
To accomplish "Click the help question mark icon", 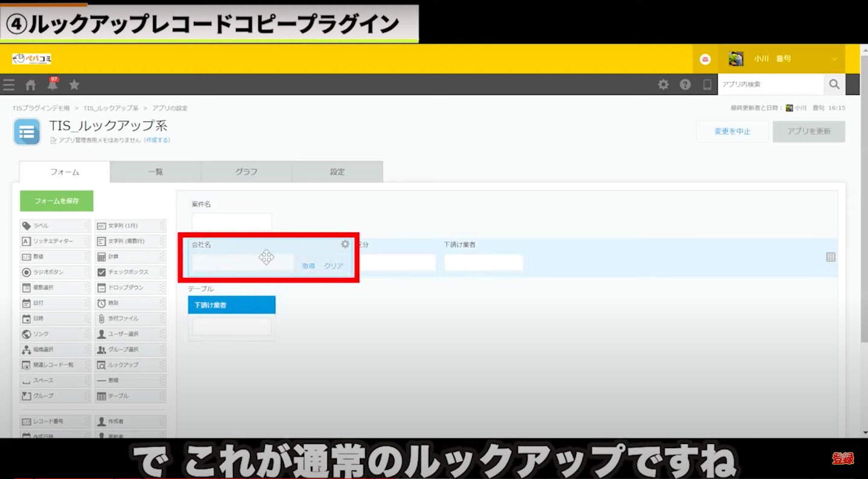I will (x=685, y=85).
